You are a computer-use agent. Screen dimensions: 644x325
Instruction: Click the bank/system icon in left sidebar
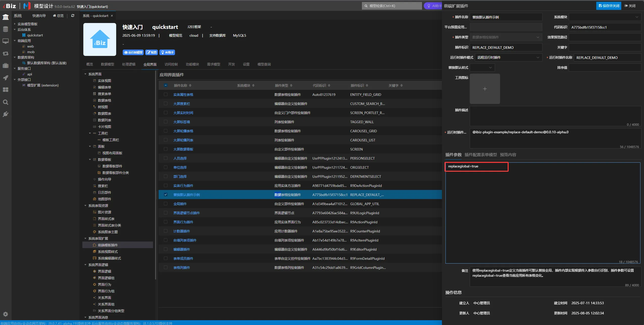(x=6, y=17)
